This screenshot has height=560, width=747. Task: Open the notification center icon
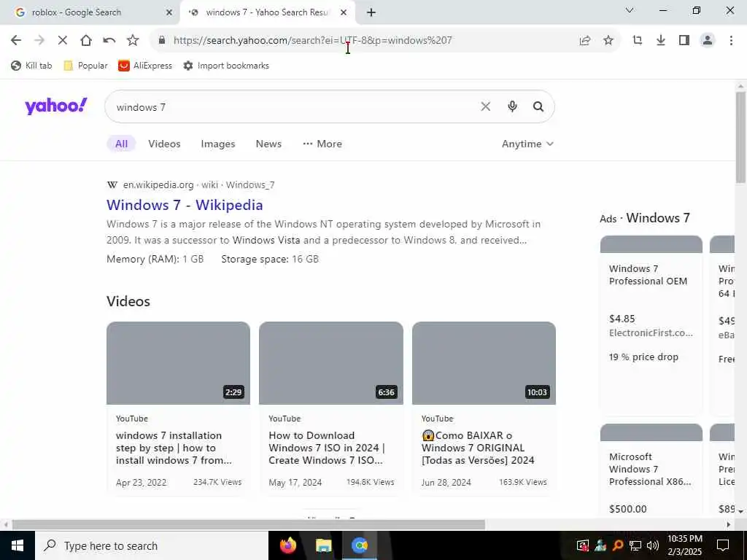tap(723, 545)
